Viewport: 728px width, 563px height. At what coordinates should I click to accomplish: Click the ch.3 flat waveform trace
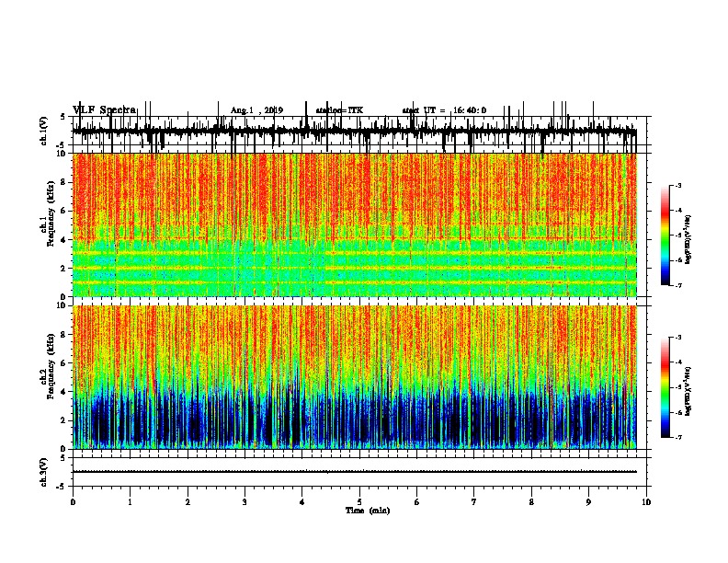355,472
